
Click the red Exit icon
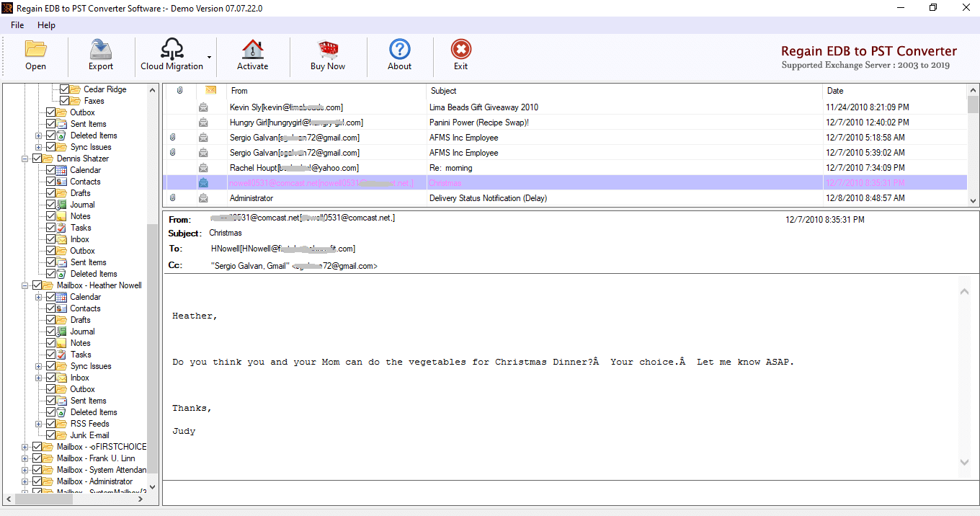(460, 49)
